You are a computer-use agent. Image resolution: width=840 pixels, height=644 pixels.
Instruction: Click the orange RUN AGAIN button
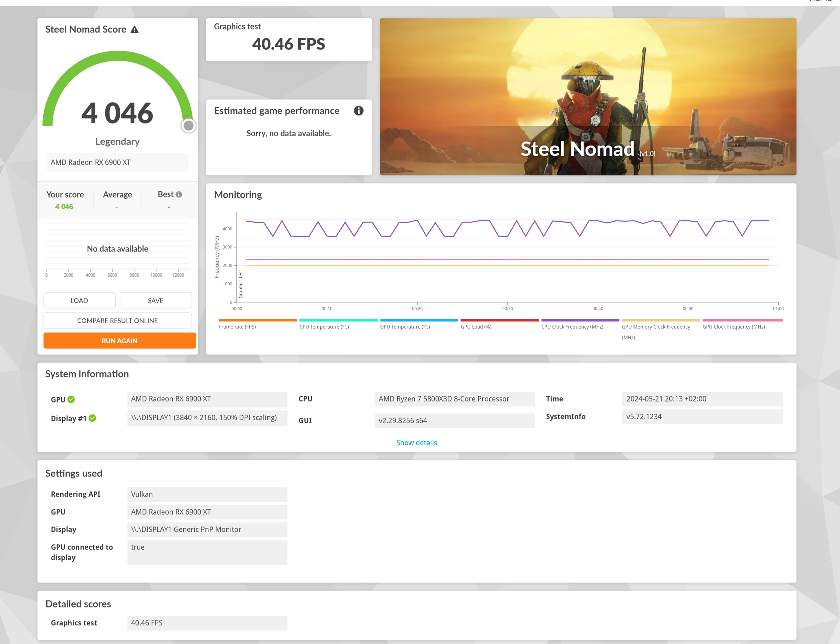coord(119,340)
